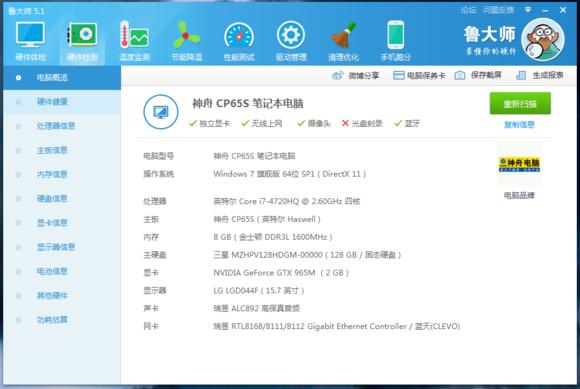
Task: Switch to 其他硬件 sidebar item
Action: 62,295
